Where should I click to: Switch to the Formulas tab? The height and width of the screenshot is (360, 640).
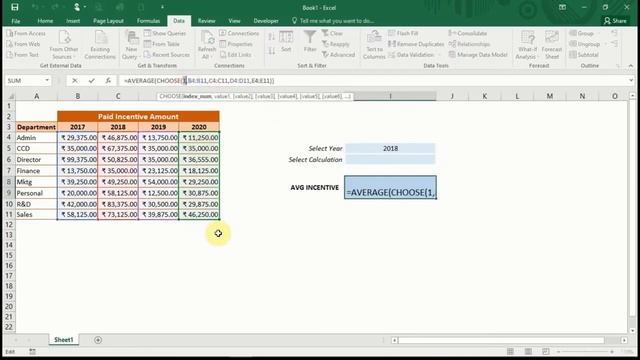coord(148,21)
